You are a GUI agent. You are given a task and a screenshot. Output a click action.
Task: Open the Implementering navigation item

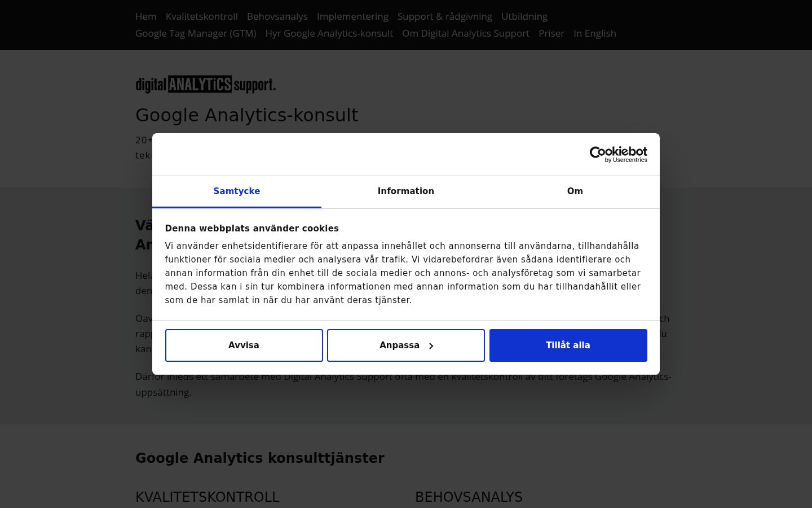[x=352, y=16]
